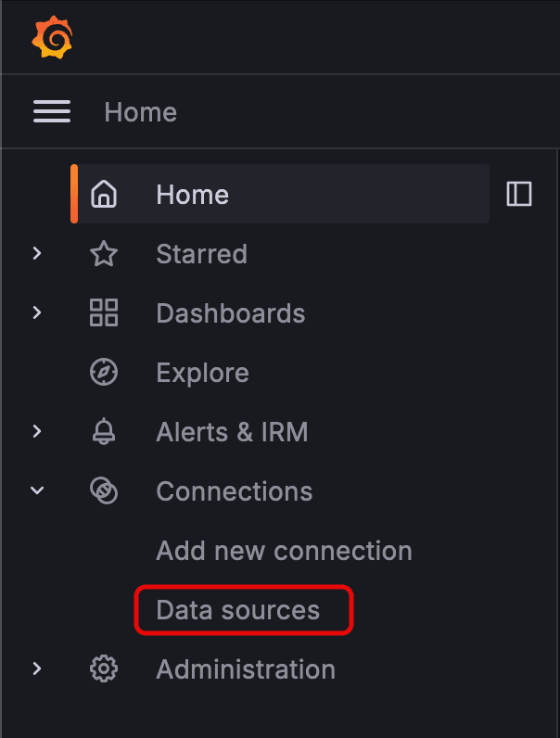Click the Home breadcrumb text
Screen dimensions: 560x738
tap(141, 112)
